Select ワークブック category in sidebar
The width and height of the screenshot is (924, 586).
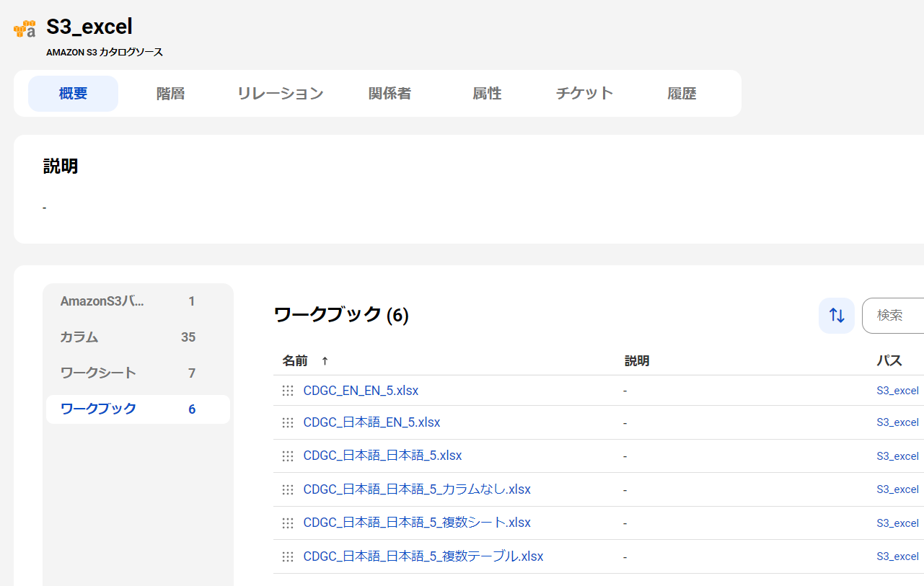pos(138,409)
